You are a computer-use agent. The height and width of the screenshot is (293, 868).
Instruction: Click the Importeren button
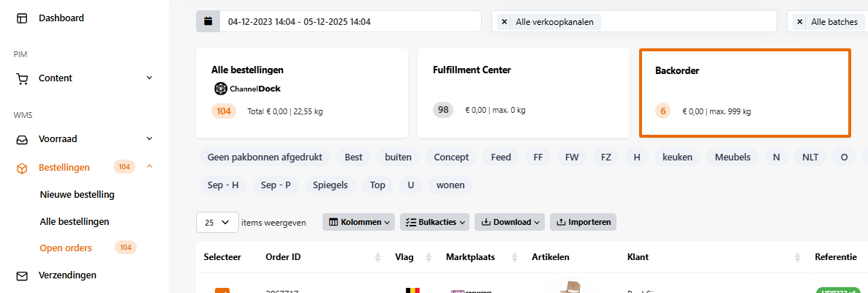point(584,222)
